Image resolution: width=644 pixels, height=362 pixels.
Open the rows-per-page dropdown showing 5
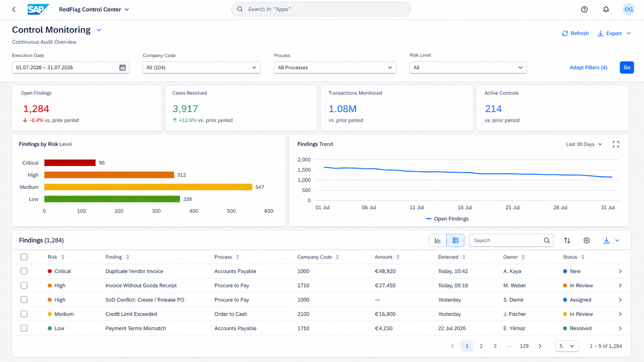coord(567,346)
